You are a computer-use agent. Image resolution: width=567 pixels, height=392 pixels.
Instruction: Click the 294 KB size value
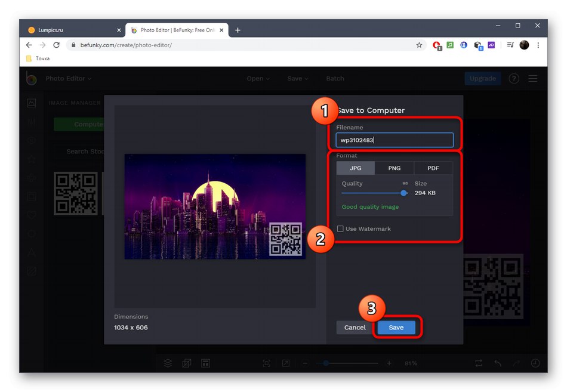425,193
